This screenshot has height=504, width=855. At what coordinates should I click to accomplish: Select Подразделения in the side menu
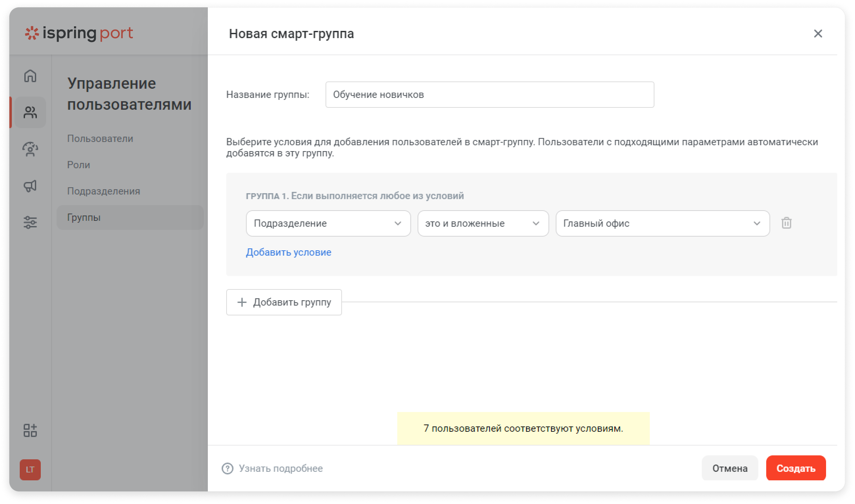pyautogui.click(x=104, y=191)
